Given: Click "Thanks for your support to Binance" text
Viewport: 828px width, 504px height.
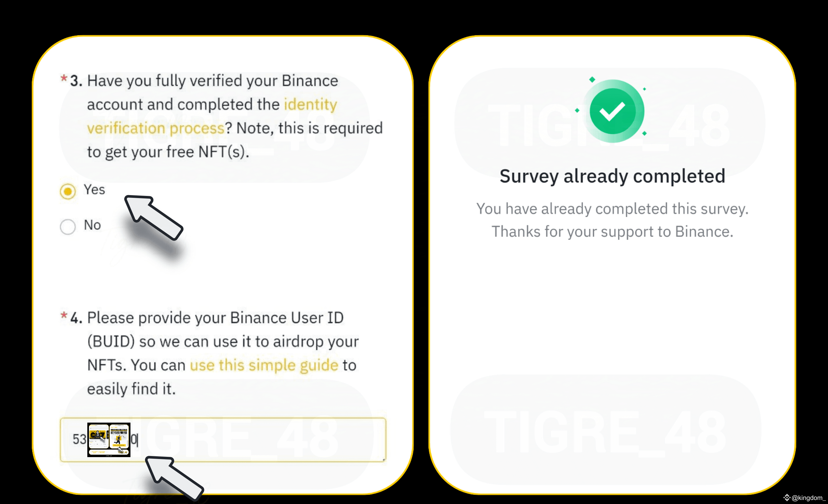Looking at the screenshot, I should coord(612,232).
